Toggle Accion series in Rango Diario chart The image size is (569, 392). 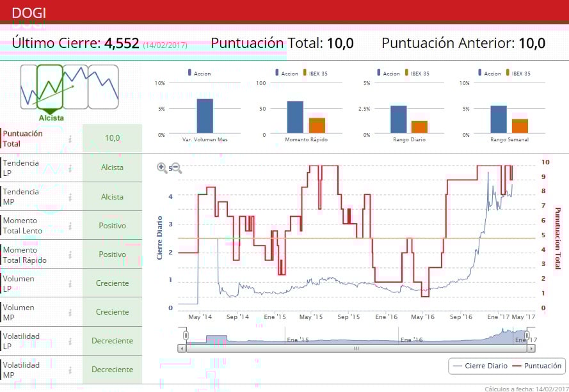(389, 73)
